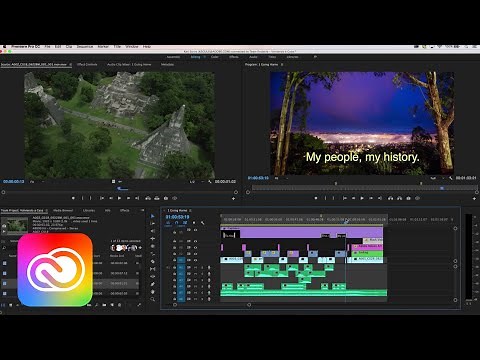Solo the first audio track
480x360 pixels.
point(202,267)
